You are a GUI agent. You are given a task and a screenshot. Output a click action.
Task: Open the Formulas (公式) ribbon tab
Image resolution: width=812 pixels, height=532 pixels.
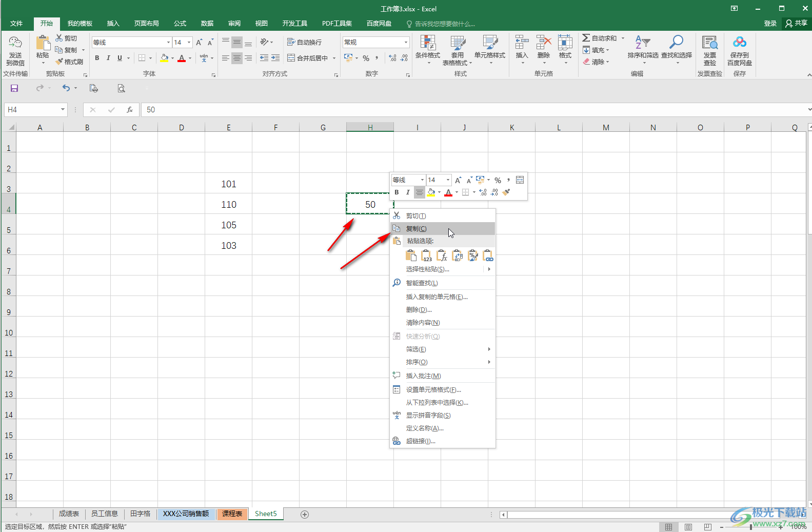coord(180,24)
